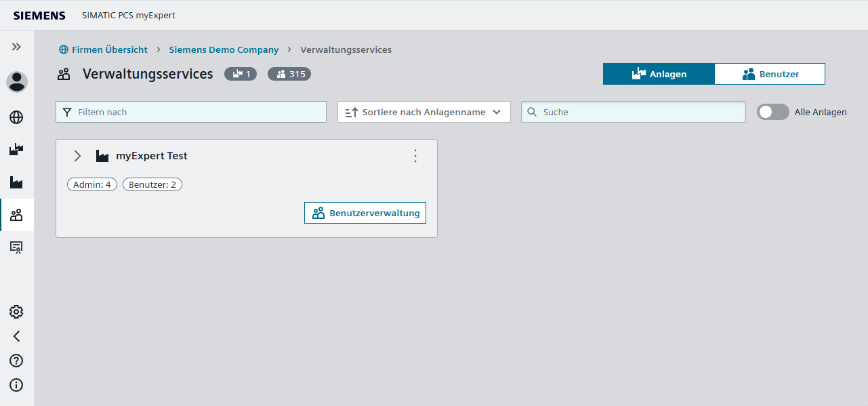Open the user management people sidebar icon
This screenshot has height=406, width=868.
pos(16,215)
